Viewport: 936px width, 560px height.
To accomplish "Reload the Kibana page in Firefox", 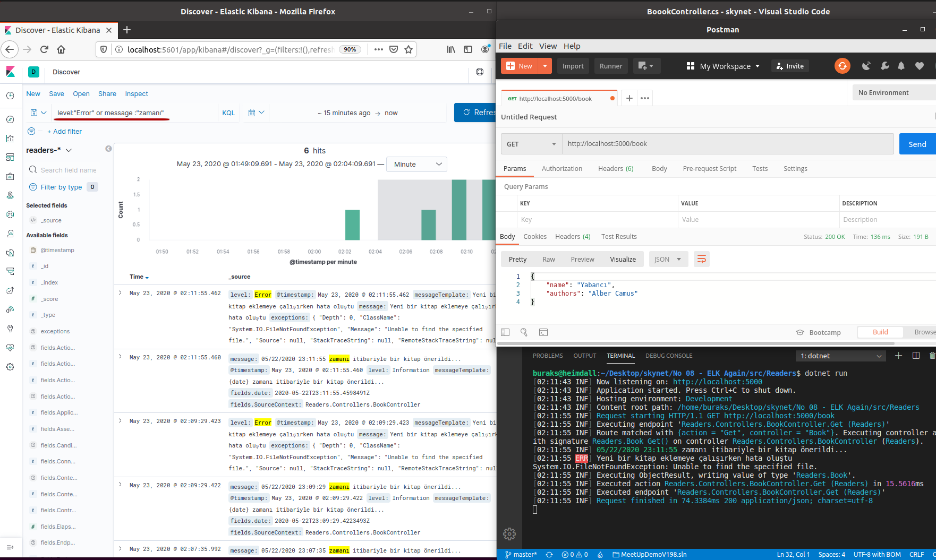I will [x=44, y=49].
